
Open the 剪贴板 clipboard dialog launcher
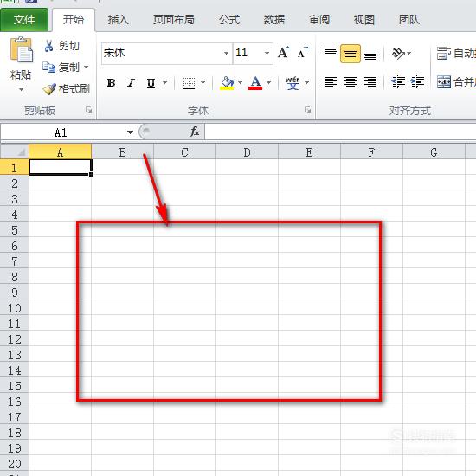tap(88, 110)
